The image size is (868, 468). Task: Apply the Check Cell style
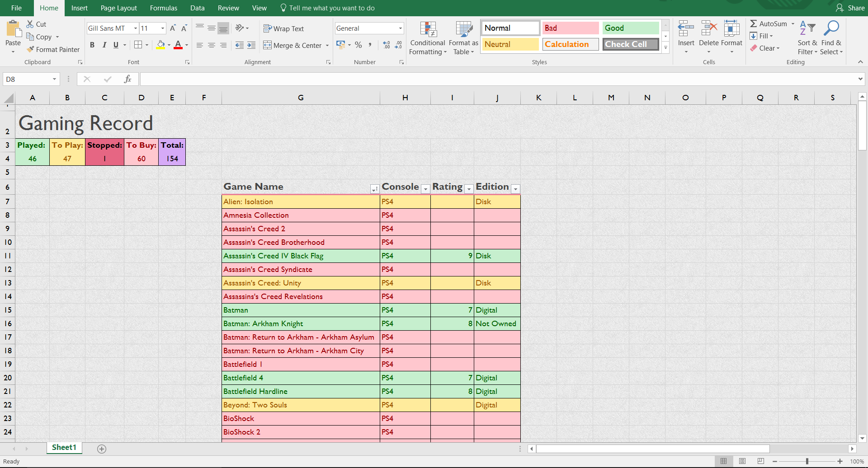[x=630, y=44]
